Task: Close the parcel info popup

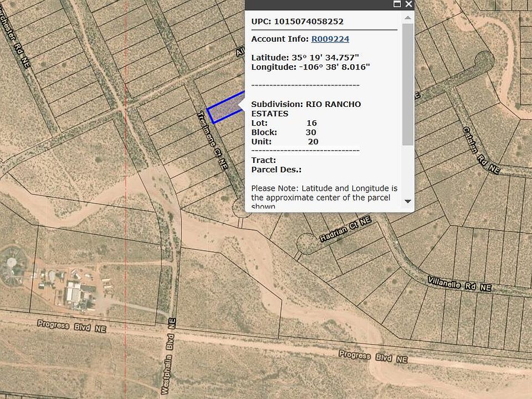Action: (409, 4)
